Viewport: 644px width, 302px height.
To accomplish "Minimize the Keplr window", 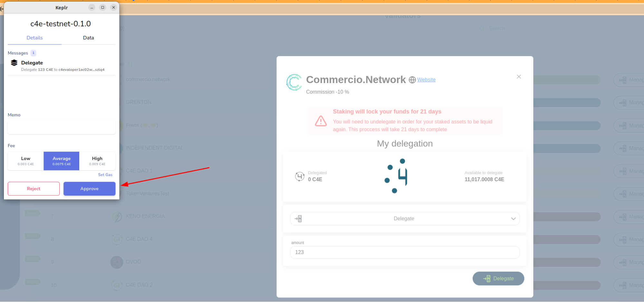I will pyautogui.click(x=92, y=7).
